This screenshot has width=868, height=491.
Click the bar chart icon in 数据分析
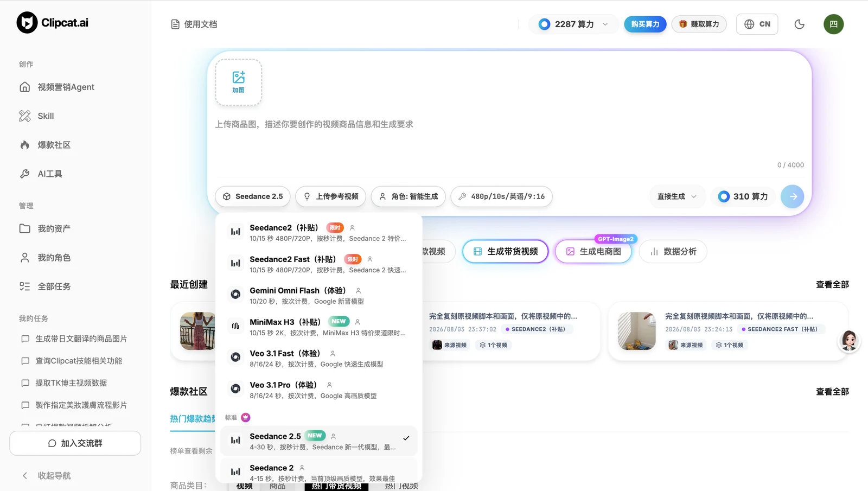click(654, 252)
